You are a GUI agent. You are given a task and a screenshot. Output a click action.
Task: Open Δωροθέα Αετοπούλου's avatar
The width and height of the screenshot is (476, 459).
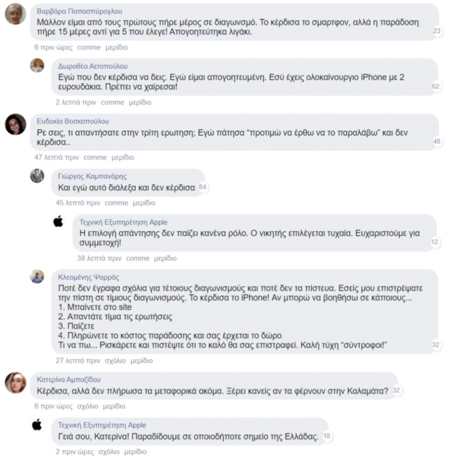click(37, 65)
